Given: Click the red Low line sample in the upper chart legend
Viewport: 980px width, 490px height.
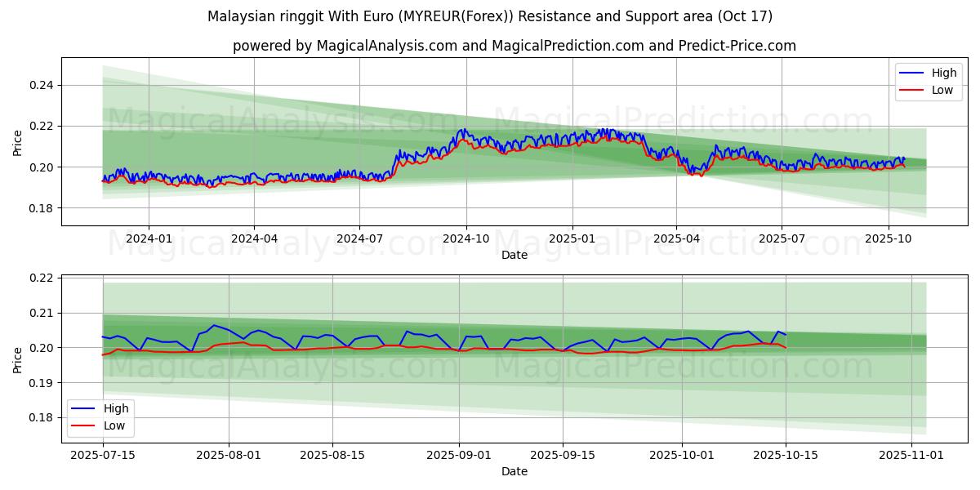Looking at the screenshot, I should tap(911, 90).
